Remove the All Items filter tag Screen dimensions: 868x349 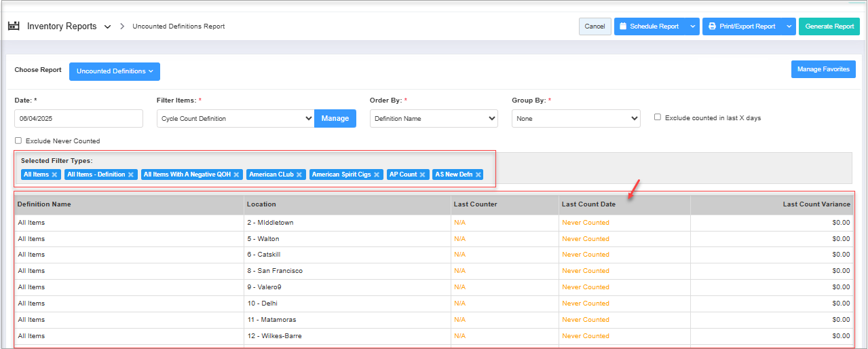pyautogui.click(x=55, y=174)
